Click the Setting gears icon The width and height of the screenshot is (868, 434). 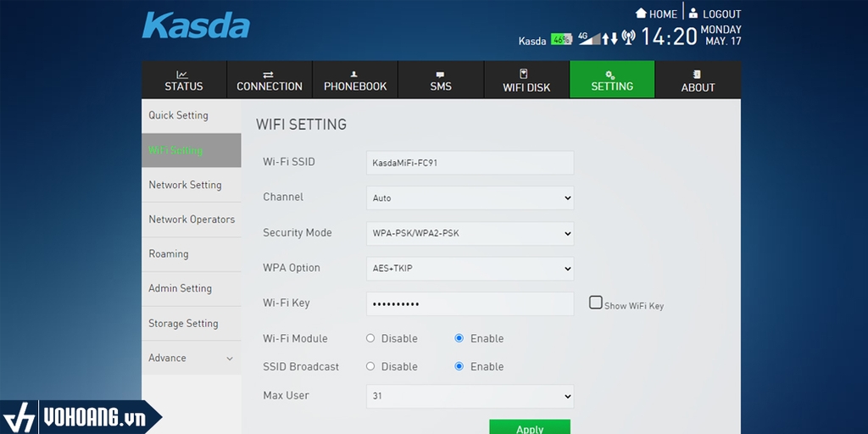point(610,75)
